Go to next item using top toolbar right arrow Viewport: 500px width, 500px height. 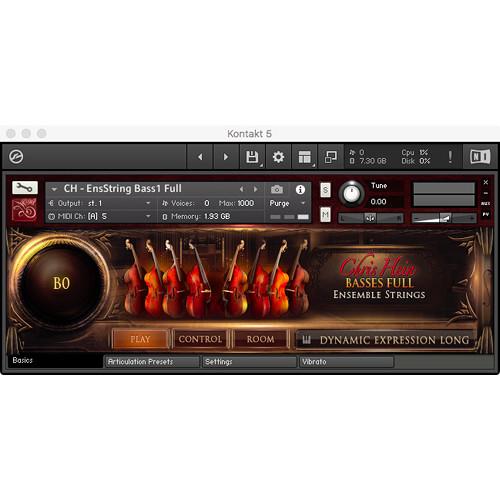pyautogui.click(x=226, y=157)
